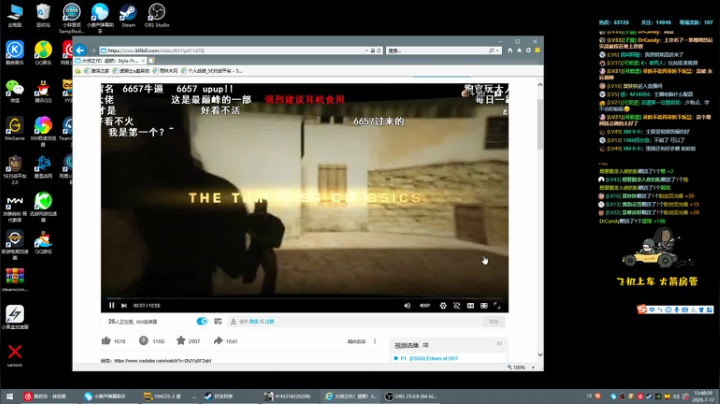Open the first bookmark in favorites bar
The width and height of the screenshot is (720, 404).
pos(97,71)
